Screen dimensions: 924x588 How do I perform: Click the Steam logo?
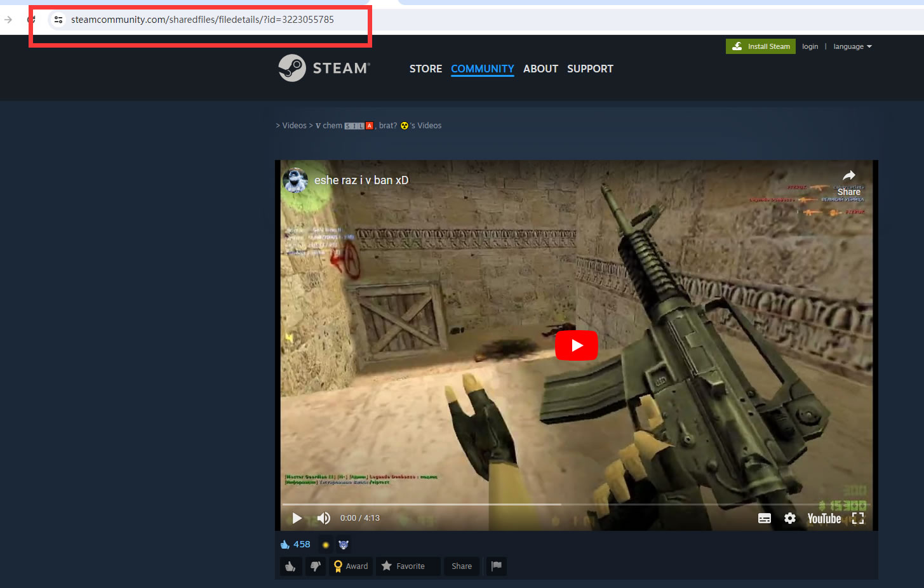click(x=324, y=68)
